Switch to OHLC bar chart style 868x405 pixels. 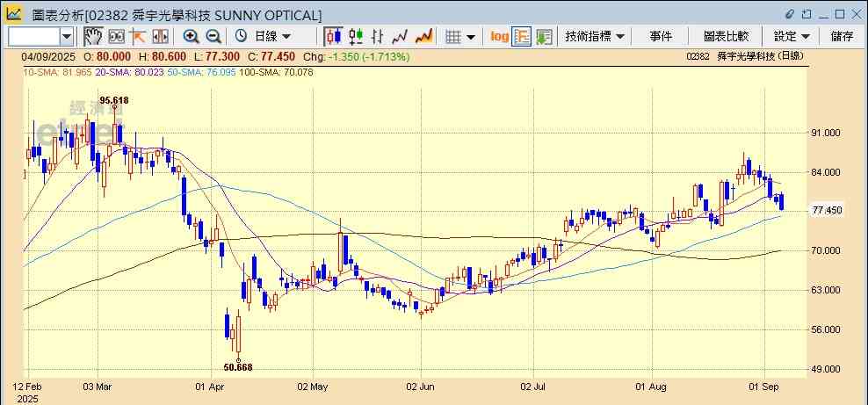[378, 37]
